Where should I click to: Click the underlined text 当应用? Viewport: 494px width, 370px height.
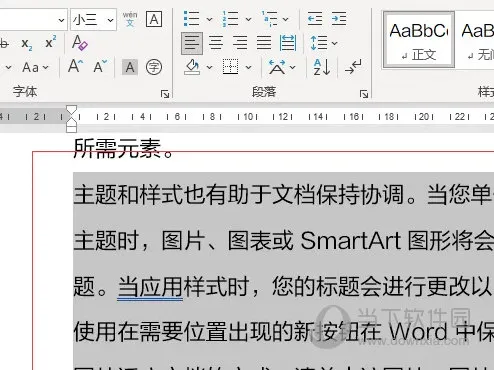(x=150, y=287)
